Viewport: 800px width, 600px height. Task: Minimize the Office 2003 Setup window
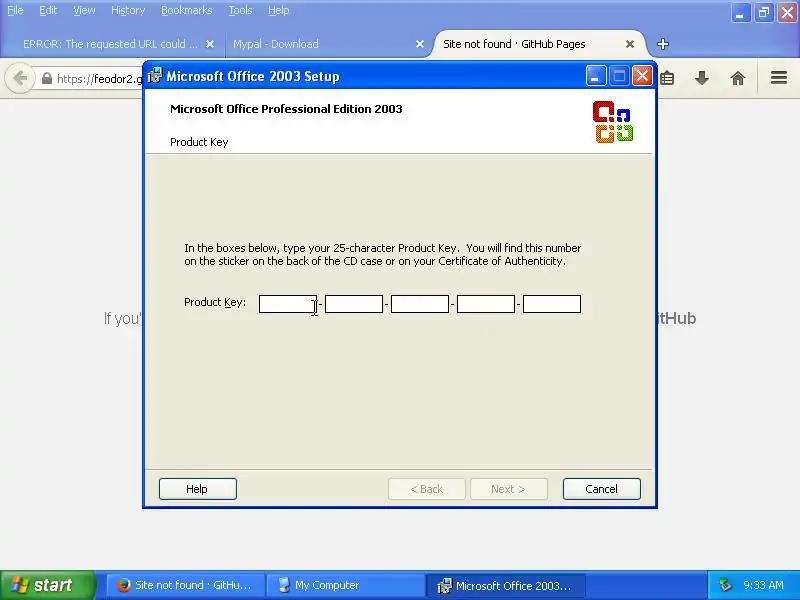tap(596, 77)
